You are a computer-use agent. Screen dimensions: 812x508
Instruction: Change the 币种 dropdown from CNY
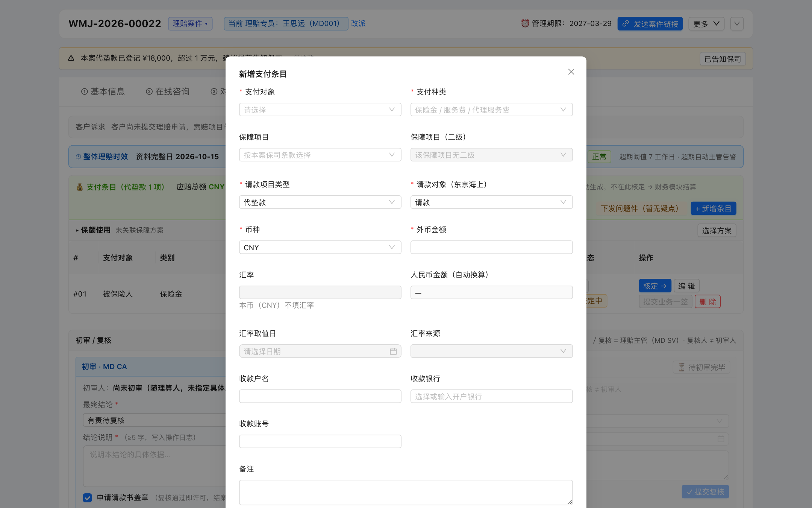coord(320,247)
